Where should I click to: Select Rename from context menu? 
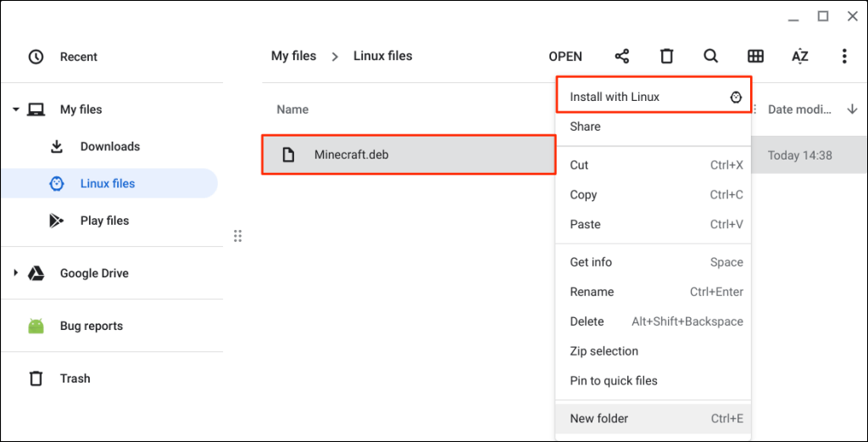click(x=592, y=292)
